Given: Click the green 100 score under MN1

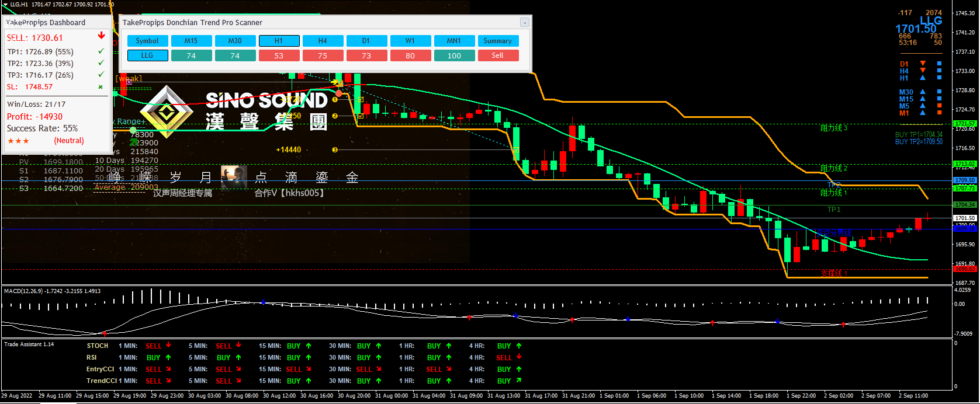Looking at the screenshot, I should coord(454,55).
